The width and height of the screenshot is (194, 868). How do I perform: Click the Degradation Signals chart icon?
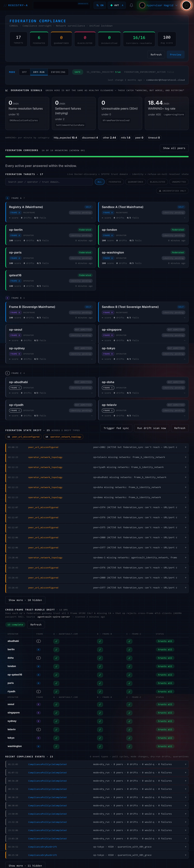[7, 90]
